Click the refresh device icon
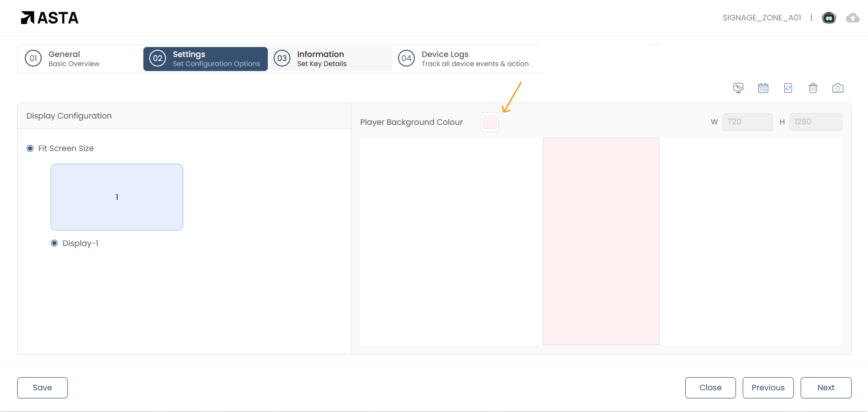Image resolution: width=868 pixels, height=412 pixels. (788, 88)
